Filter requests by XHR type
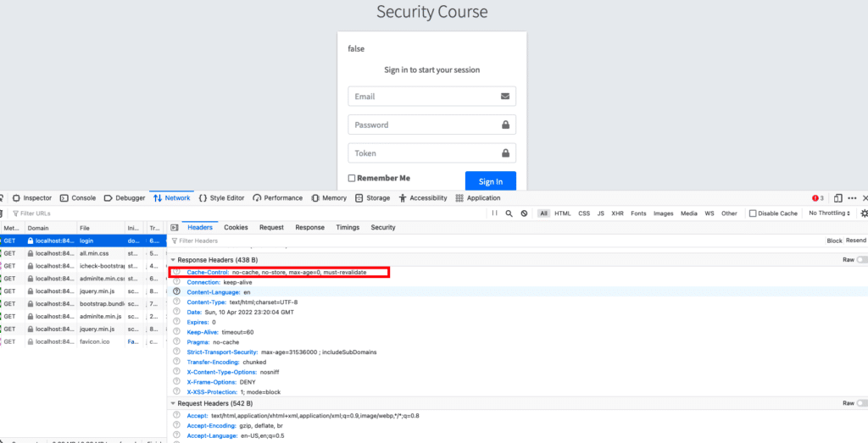This screenshot has height=443, width=868. tap(617, 213)
